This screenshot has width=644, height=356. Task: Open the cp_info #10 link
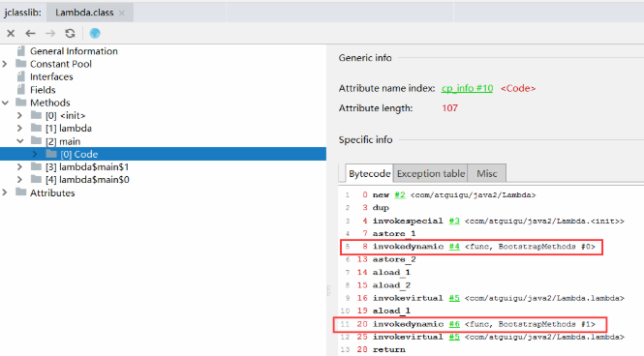467,88
